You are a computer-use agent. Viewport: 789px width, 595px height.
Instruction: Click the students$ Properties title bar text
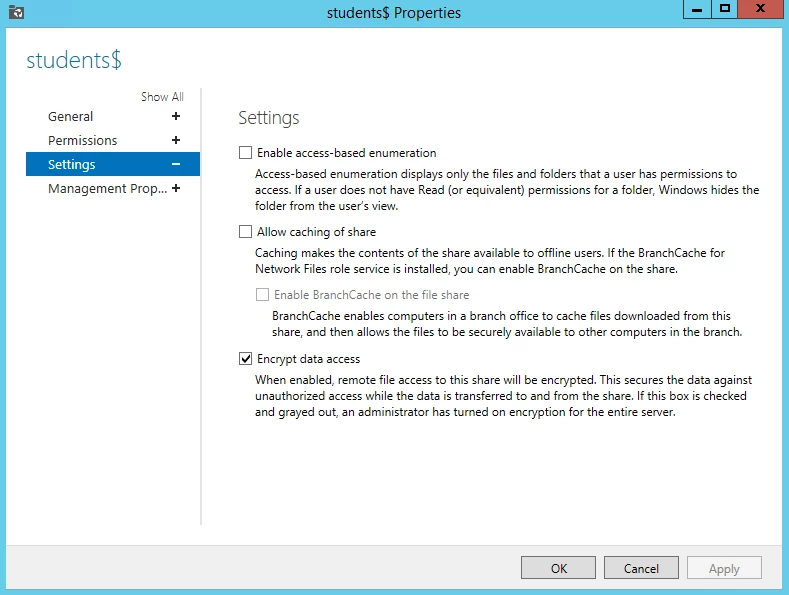click(394, 13)
